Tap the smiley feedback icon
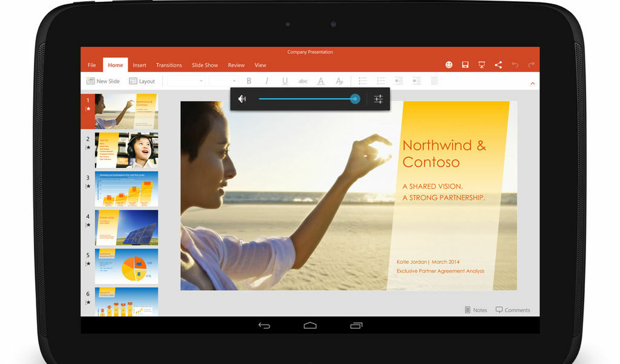The height and width of the screenshot is (364, 620). click(x=449, y=65)
